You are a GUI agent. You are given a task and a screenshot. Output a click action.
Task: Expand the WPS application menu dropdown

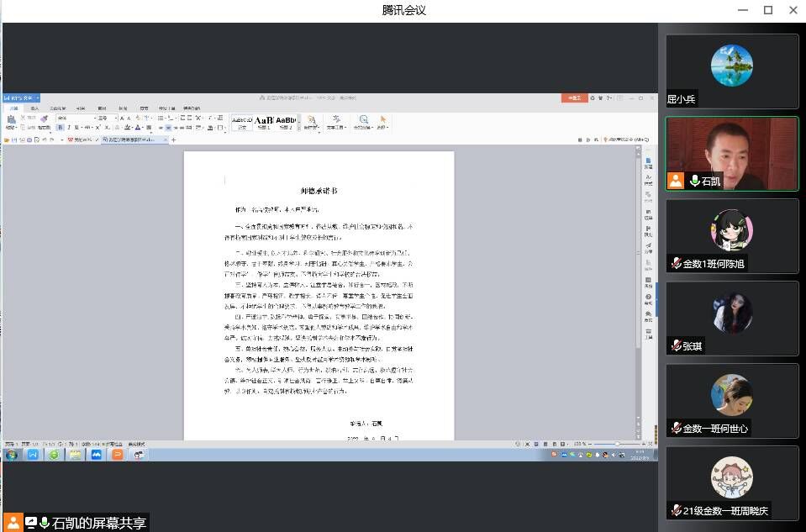[38, 98]
